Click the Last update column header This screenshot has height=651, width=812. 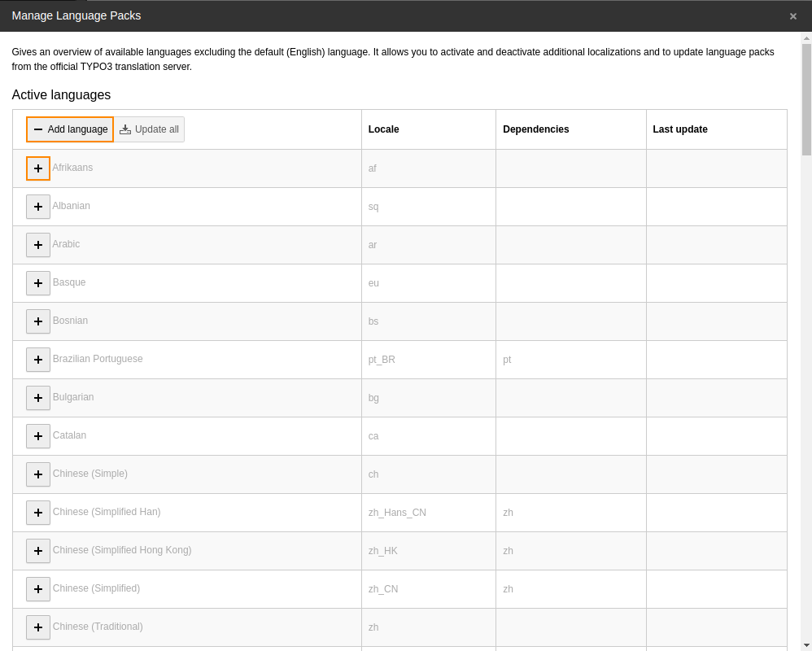(x=680, y=129)
